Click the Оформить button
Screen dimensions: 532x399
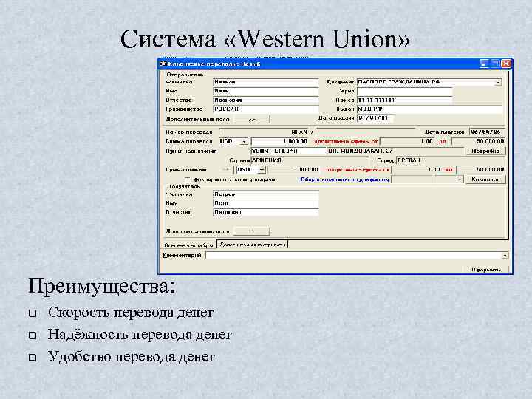click(x=486, y=270)
